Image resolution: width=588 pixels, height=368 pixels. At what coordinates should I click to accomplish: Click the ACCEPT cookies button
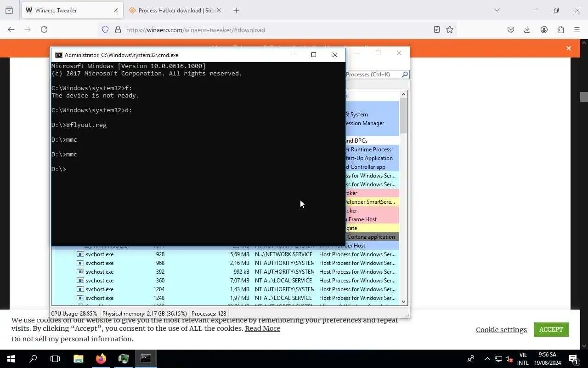[x=551, y=329]
